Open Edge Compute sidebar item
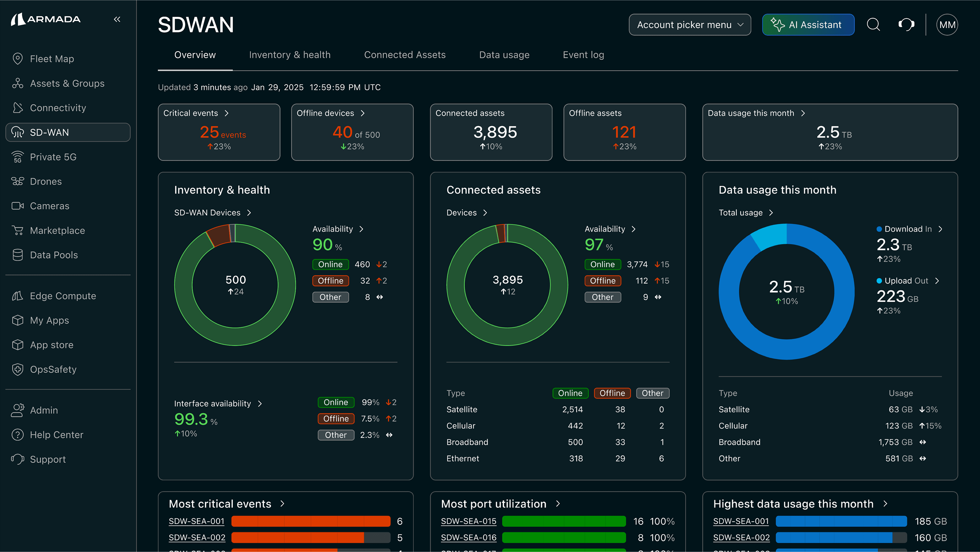This screenshot has width=980, height=552. 63,296
